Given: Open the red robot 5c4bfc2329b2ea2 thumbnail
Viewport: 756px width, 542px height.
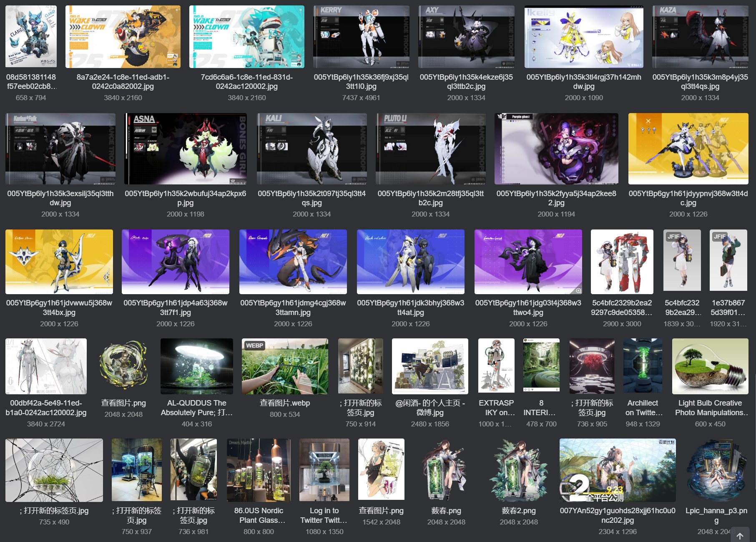Looking at the screenshot, I should tap(622, 262).
